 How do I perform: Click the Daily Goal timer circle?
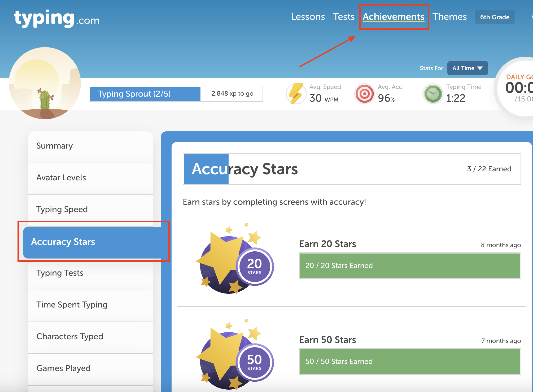click(x=517, y=88)
